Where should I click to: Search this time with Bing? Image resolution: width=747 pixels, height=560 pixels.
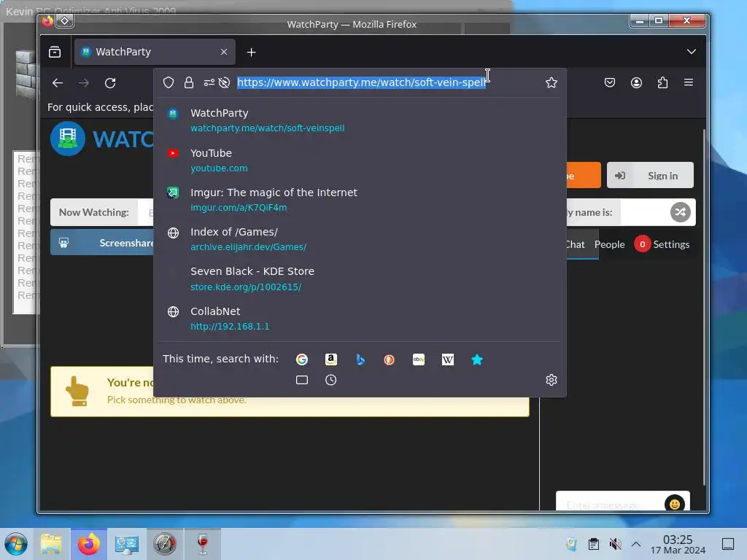360,359
